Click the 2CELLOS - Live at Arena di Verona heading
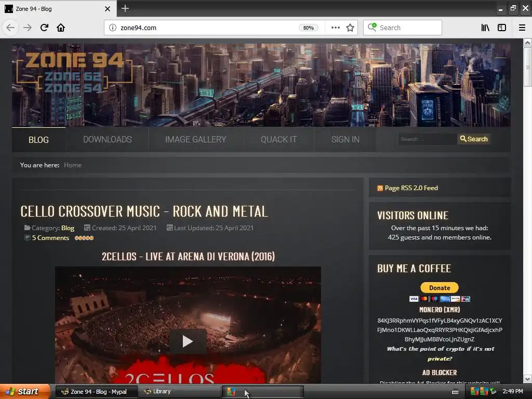 [x=188, y=257]
